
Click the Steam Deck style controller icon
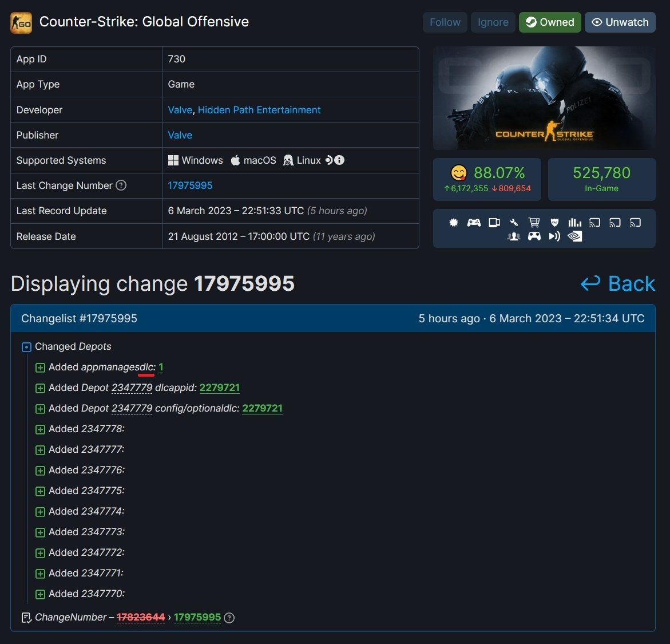click(x=534, y=236)
